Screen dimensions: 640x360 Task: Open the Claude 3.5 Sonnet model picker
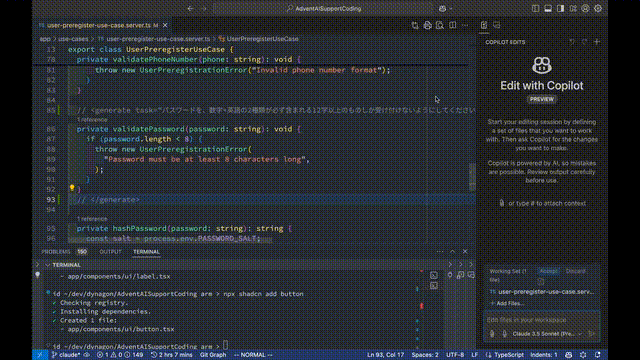tap(547, 334)
